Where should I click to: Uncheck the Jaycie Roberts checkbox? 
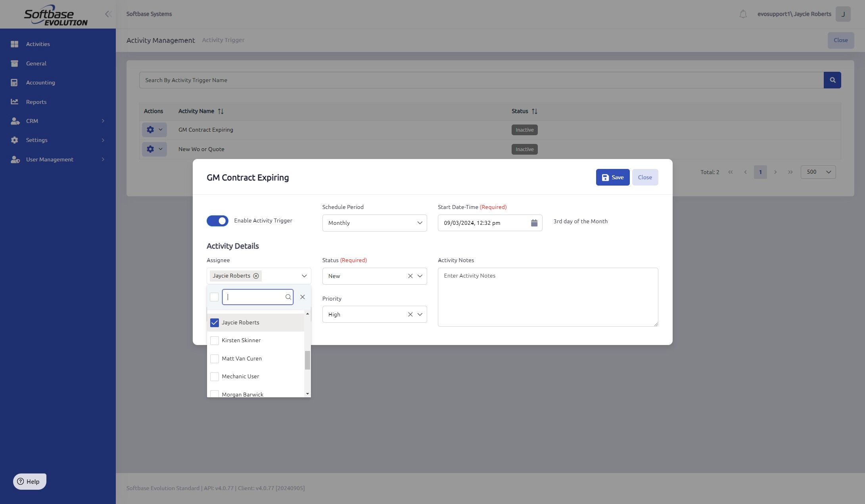(215, 323)
